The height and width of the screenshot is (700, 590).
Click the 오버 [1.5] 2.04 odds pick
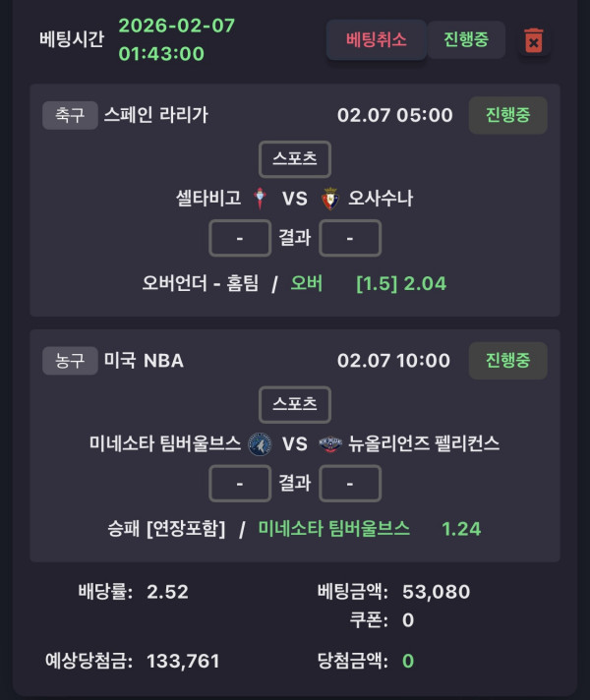click(368, 283)
